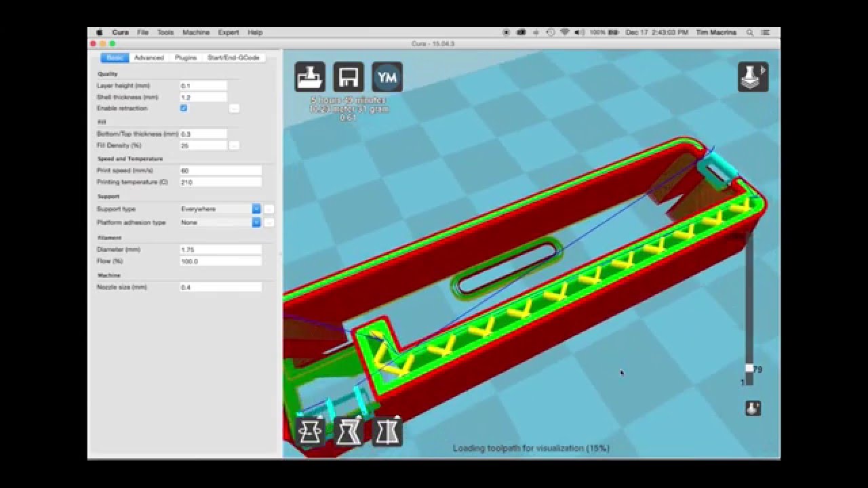This screenshot has width=868, height=488.
Task: Click the Layer height input field
Action: 203,86
